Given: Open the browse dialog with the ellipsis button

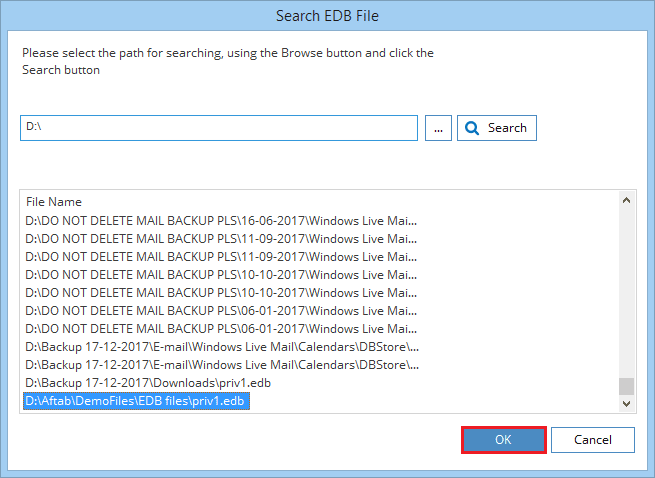Looking at the screenshot, I should point(438,128).
